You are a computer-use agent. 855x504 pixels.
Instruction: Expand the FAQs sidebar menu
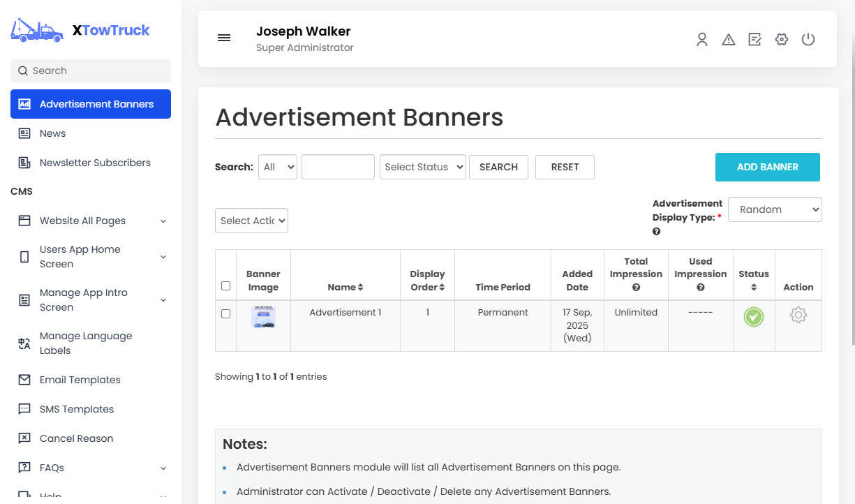click(163, 468)
